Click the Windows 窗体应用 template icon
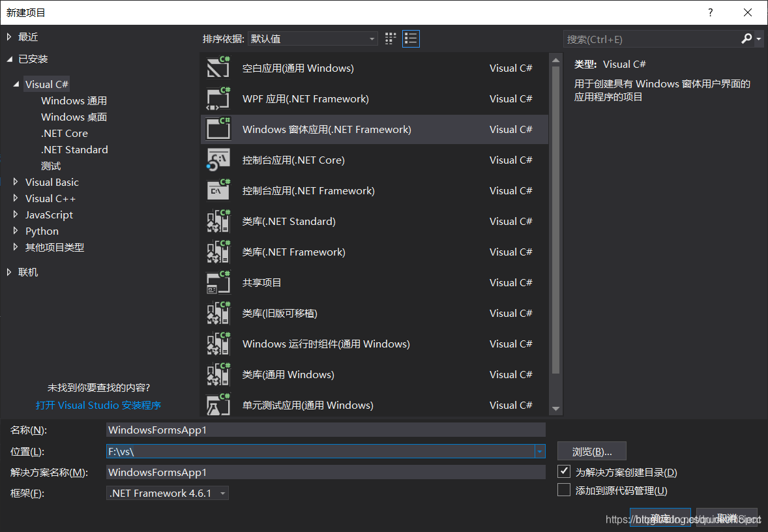The image size is (768, 532). point(218,129)
